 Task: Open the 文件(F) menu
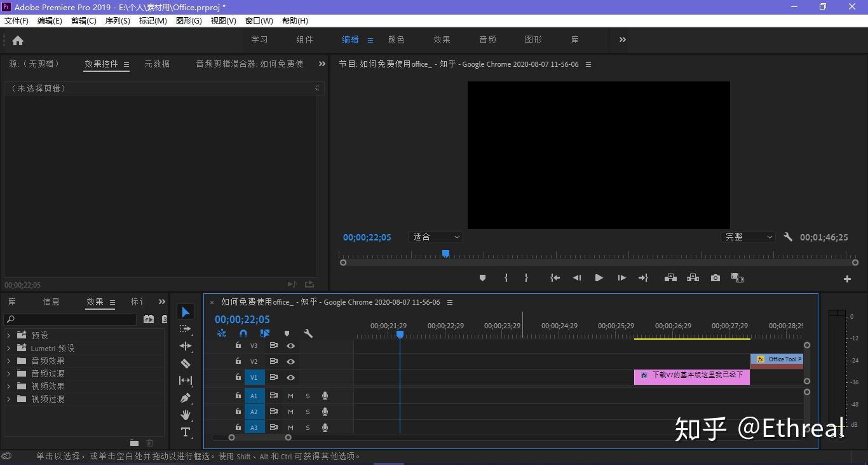point(17,21)
